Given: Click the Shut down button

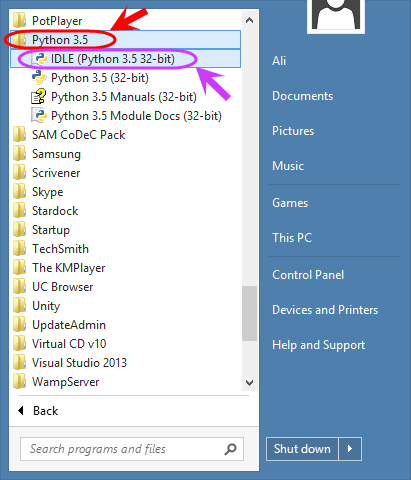Looking at the screenshot, I should tap(302, 449).
